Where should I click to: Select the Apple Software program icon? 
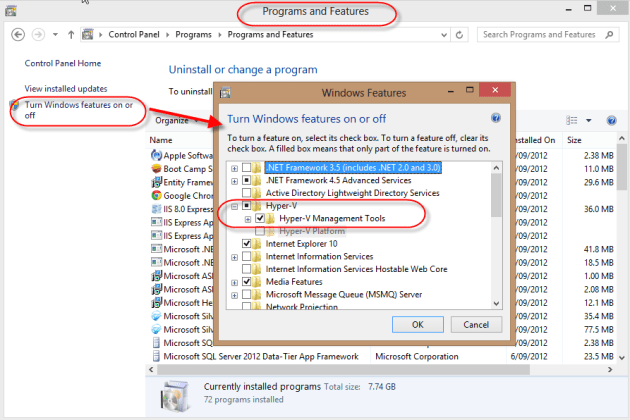pyautogui.click(x=156, y=155)
